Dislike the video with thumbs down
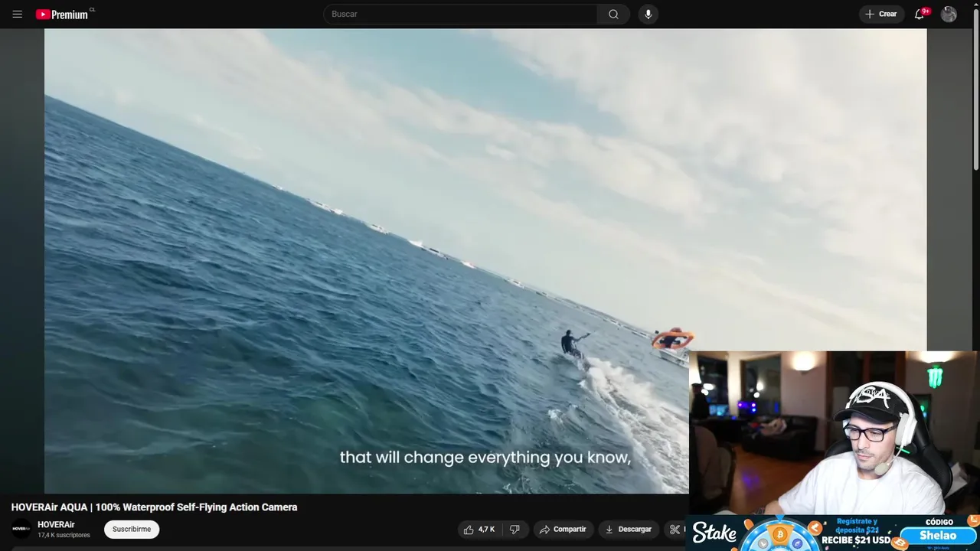This screenshot has width=980, height=551. 515,529
